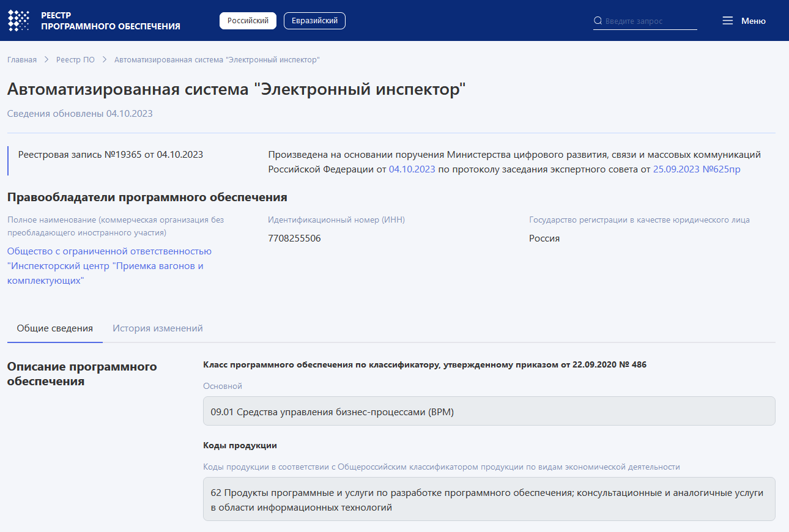Open the История изменений tab
The image size is (789, 532).
pyautogui.click(x=157, y=328)
